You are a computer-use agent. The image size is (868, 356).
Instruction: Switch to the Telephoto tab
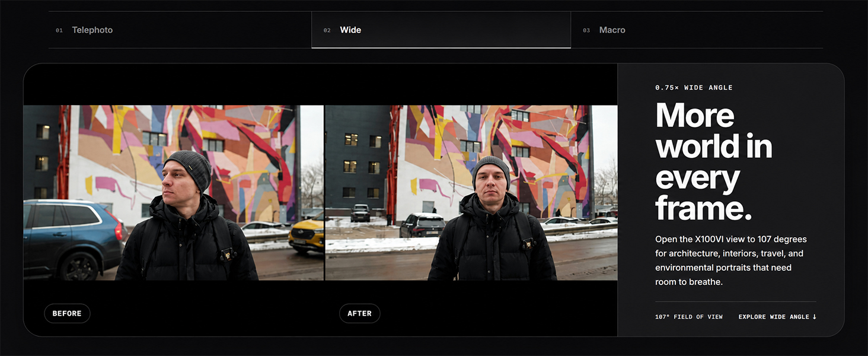tap(180, 30)
